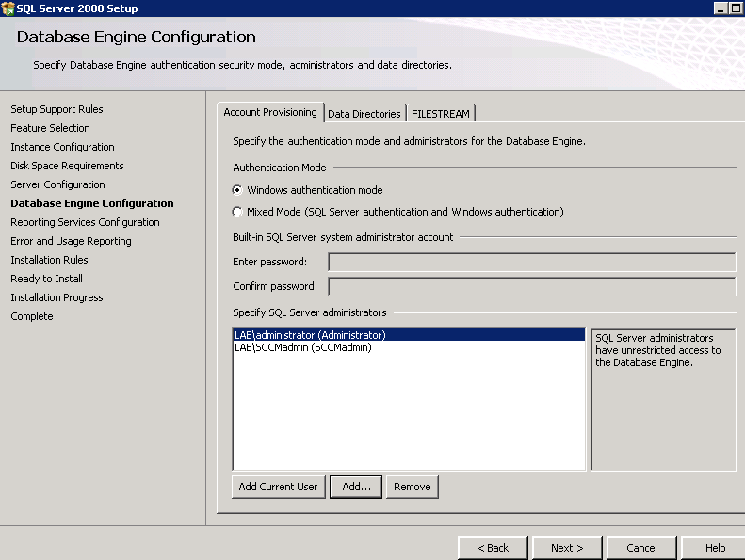745x560 pixels.
Task: Maximize the SQL Server Setup window
Action: (x=737, y=8)
